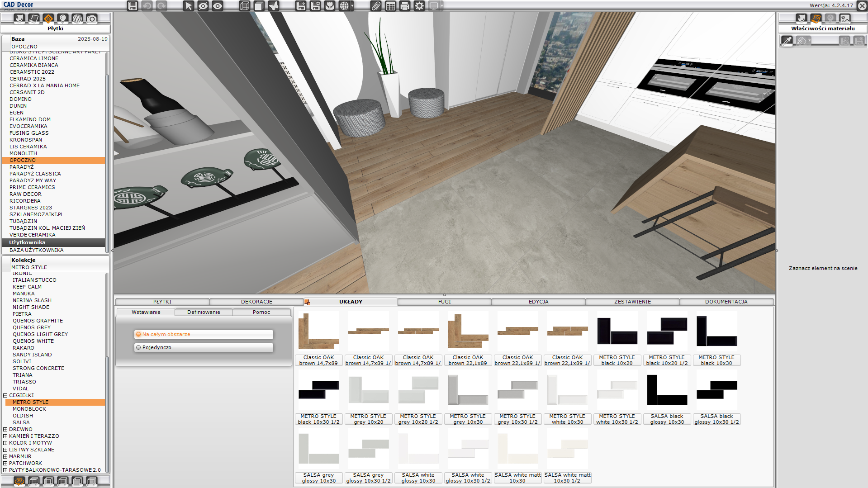Toggle the crossed-out eye hide icon
The image size is (868, 488).
[x=203, y=6]
